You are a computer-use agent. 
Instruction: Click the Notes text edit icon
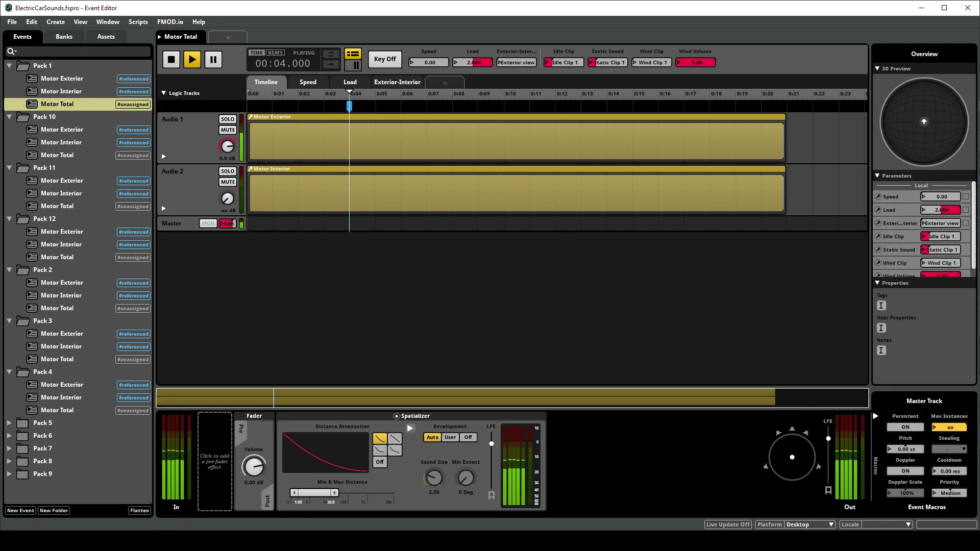coord(881,350)
